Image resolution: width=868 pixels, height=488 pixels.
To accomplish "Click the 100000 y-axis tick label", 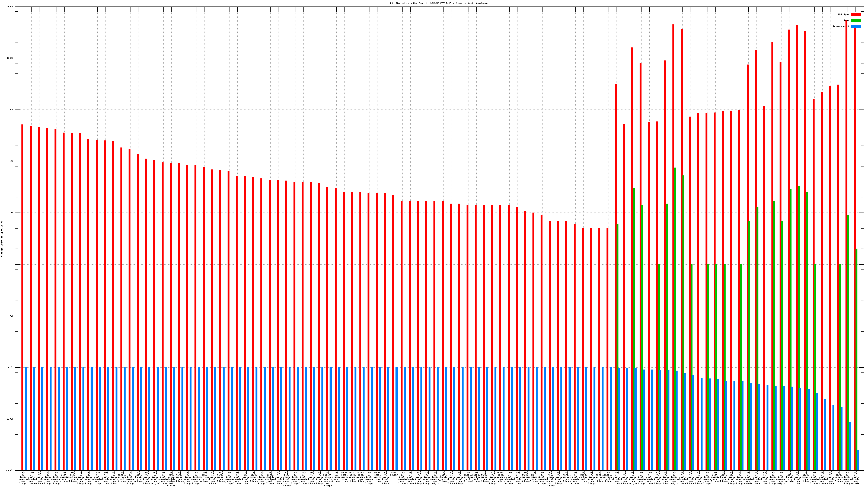I will 10,7.
